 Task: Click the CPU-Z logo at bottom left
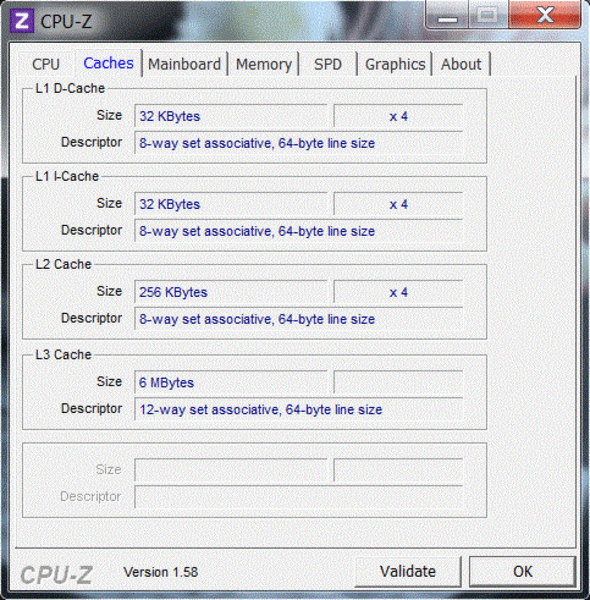(56, 575)
